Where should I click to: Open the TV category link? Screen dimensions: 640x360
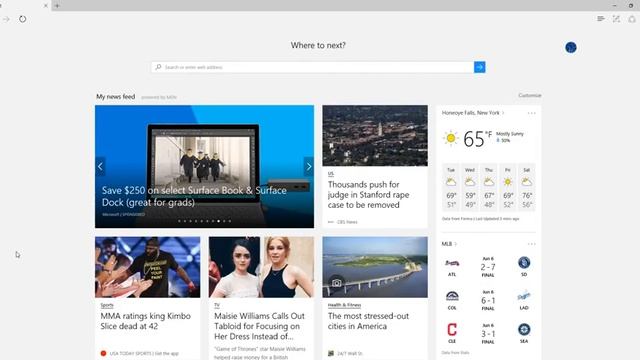(217, 305)
